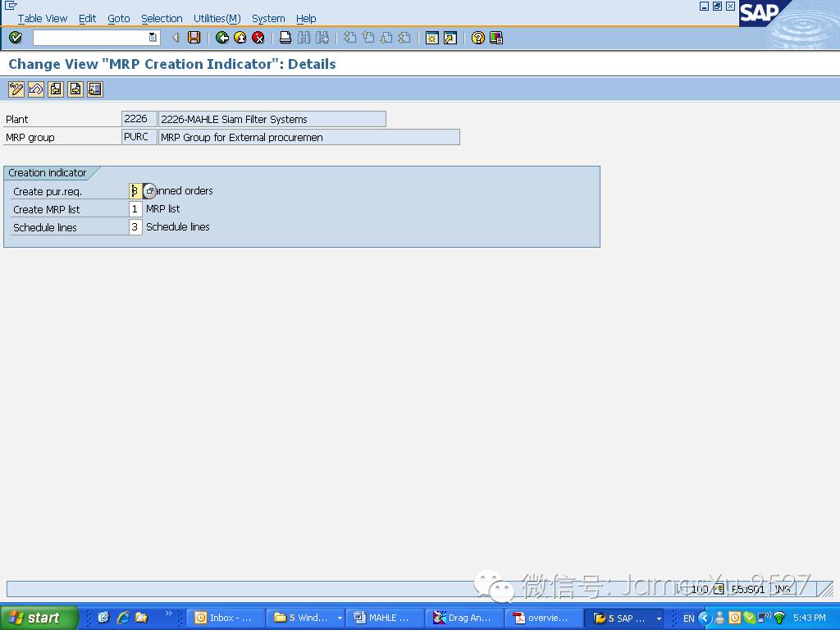Open the Utilities(M) menu
840x630 pixels.
pos(217,19)
